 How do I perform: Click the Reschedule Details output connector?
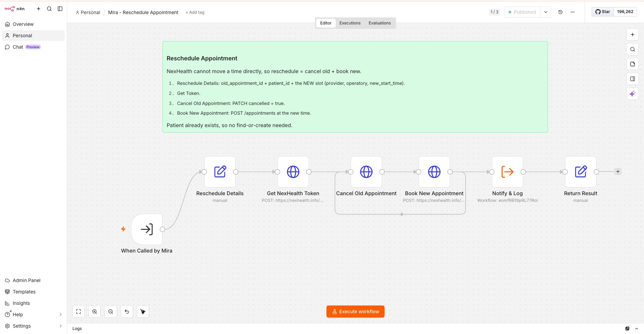pyautogui.click(x=236, y=172)
